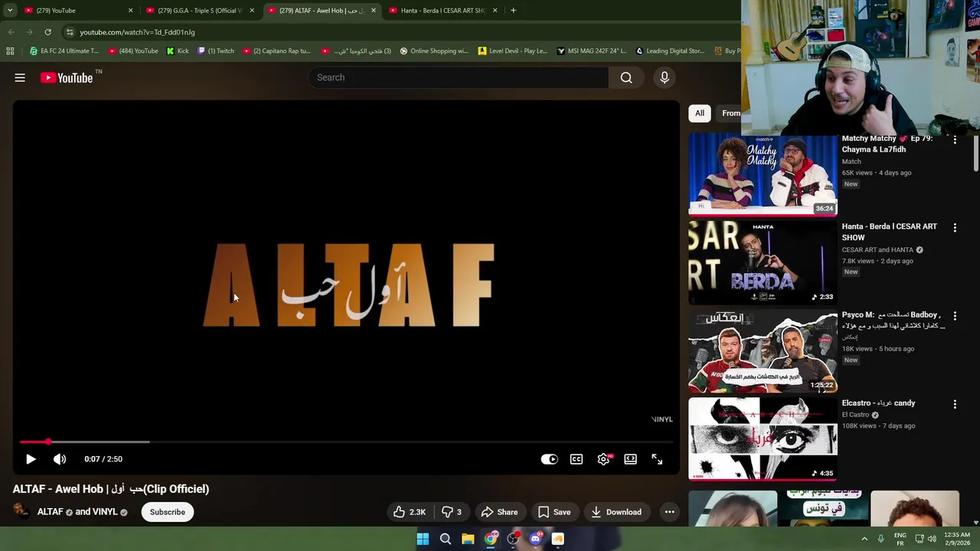This screenshot has height=551, width=980.
Task: Open a new browser tab
Action: click(513, 11)
